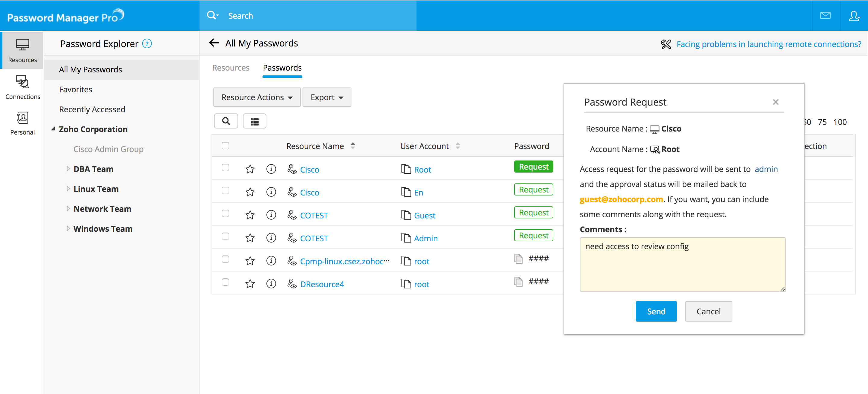Check the Cisco Root row checkbox
The height and width of the screenshot is (394, 868).
pos(225,168)
